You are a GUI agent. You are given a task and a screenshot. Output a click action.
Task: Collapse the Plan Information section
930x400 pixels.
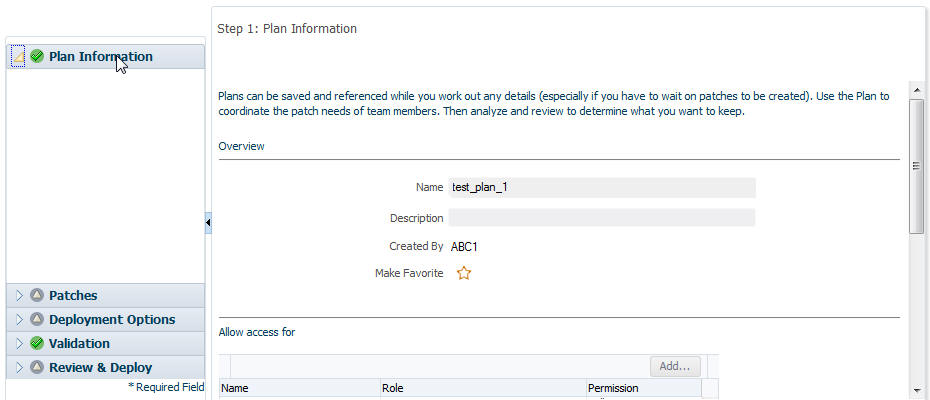coord(18,57)
